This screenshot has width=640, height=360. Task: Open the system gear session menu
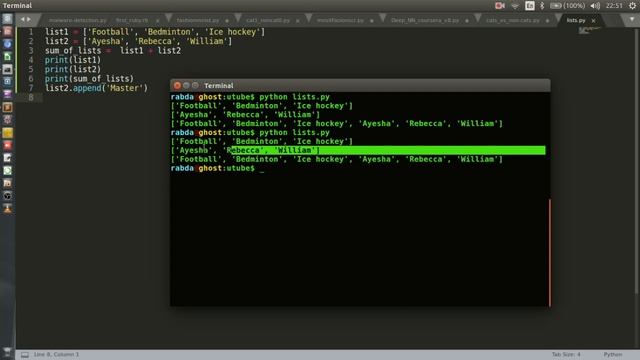(632, 6)
